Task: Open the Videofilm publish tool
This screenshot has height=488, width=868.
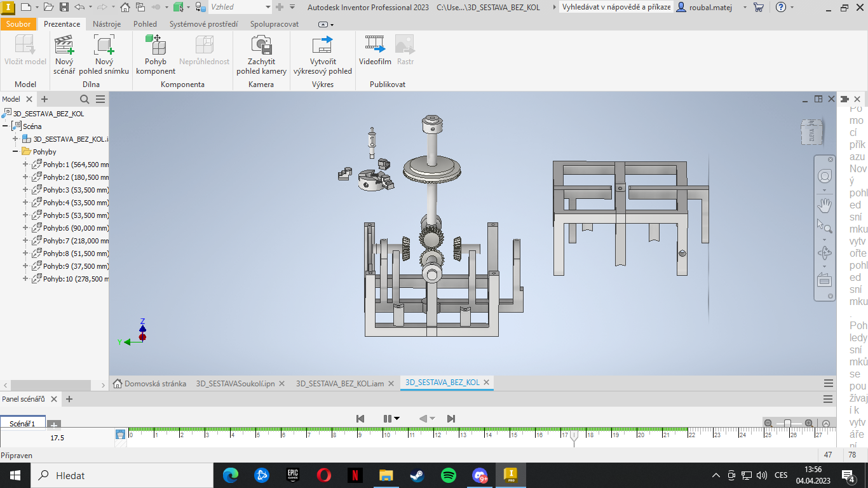Action: [375, 51]
